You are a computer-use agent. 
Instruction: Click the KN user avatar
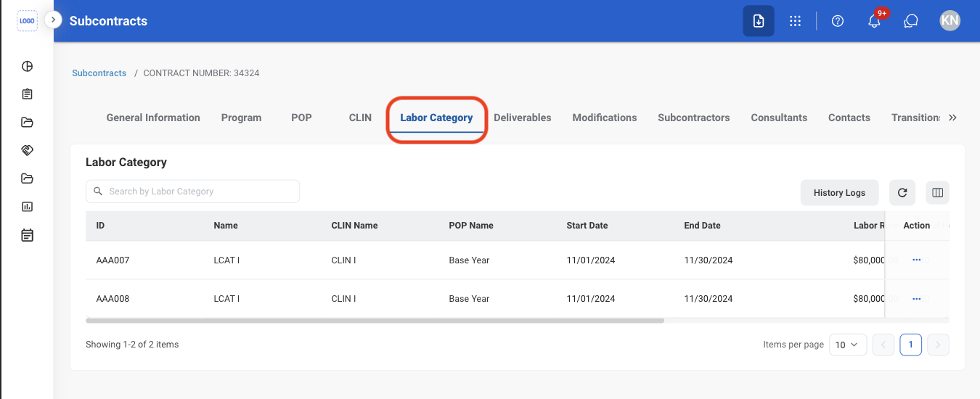[x=950, y=21]
